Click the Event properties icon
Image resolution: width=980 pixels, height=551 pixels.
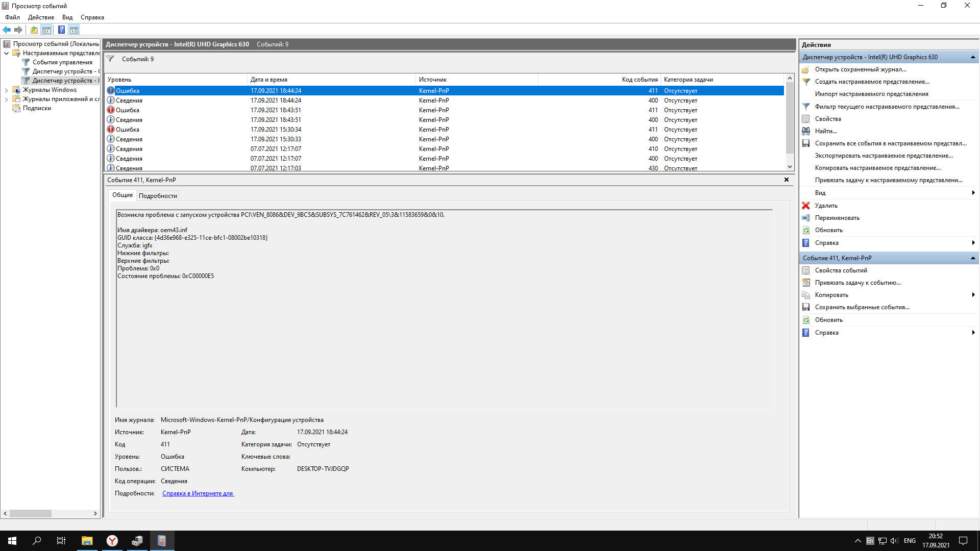point(806,270)
